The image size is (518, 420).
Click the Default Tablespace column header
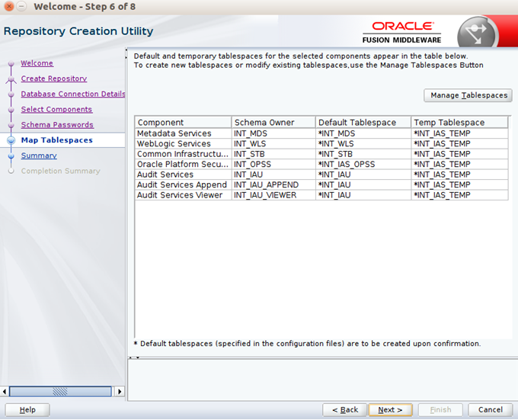point(363,122)
